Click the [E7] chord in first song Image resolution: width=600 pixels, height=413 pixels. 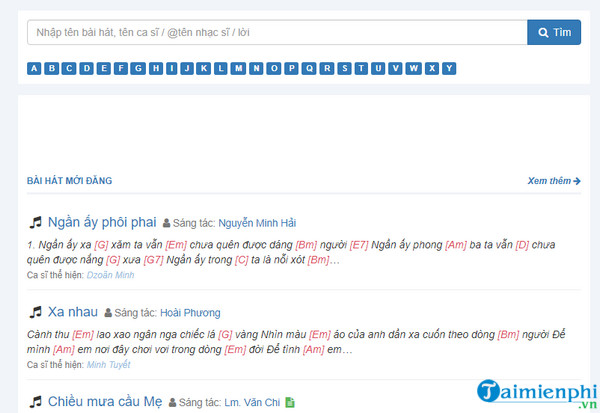click(359, 245)
